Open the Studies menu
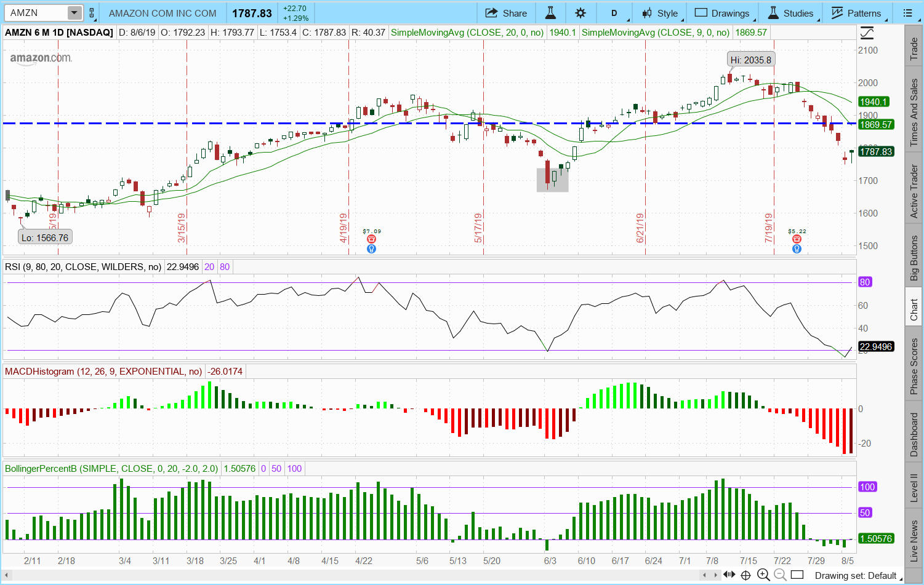The image size is (924, 585). (x=791, y=13)
